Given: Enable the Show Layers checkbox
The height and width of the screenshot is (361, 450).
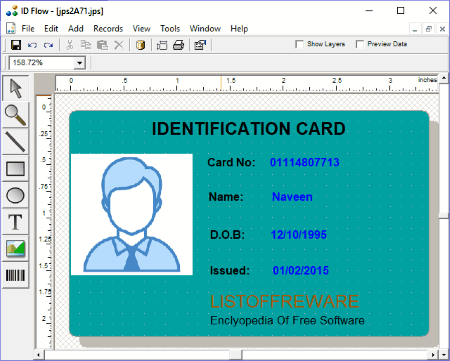Looking at the screenshot, I should tap(299, 44).
